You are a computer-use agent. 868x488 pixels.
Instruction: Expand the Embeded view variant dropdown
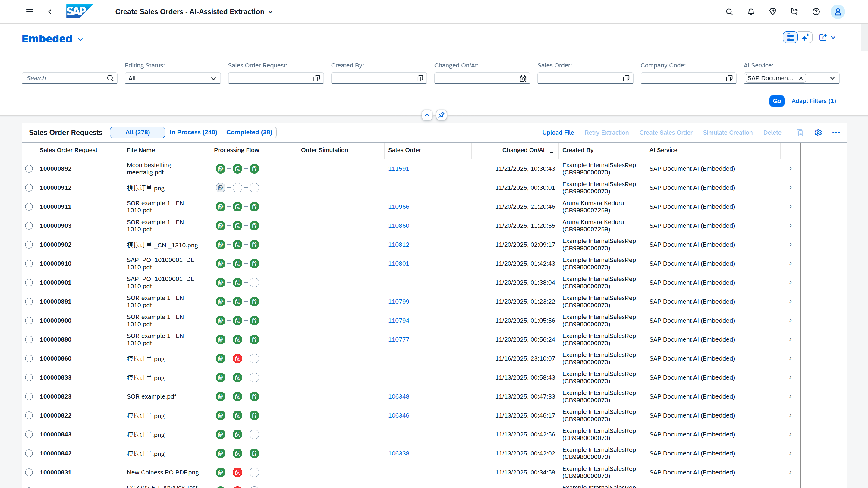coord(80,39)
